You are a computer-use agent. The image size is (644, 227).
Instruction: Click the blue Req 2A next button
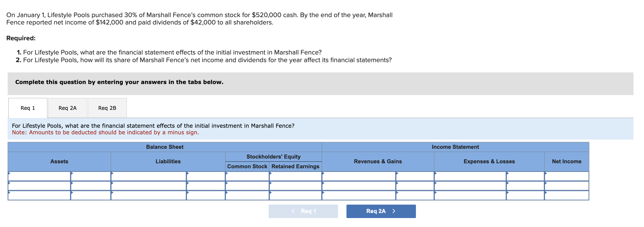click(x=381, y=211)
